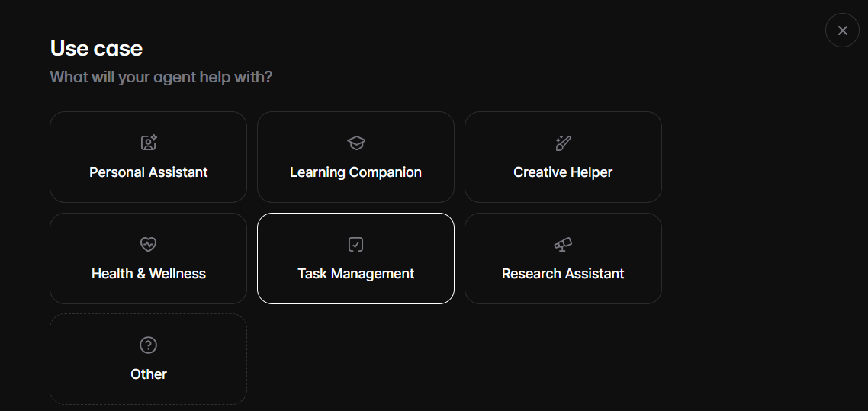The width and height of the screenshot is (868, 411).
Task: Close the Use case dialog
Action: point(842,31)
